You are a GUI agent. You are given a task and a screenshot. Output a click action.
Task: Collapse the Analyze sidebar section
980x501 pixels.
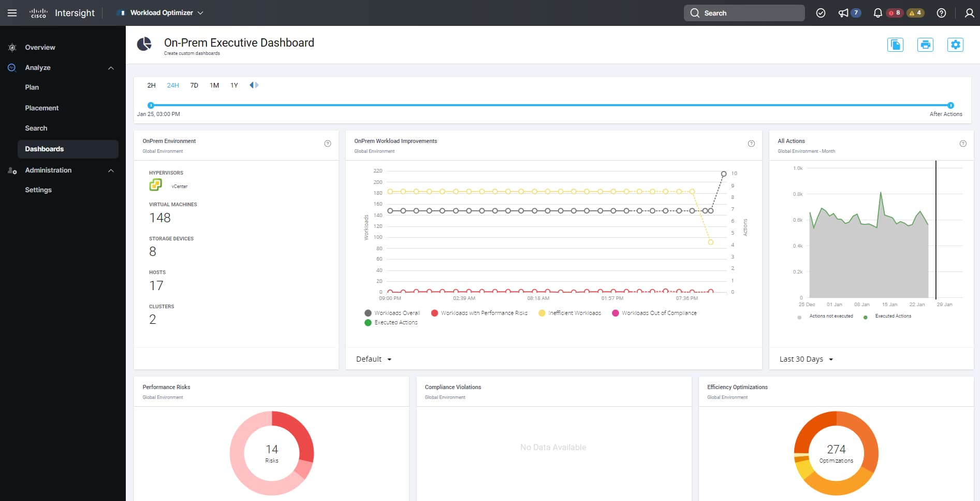(x=111, y=68)
